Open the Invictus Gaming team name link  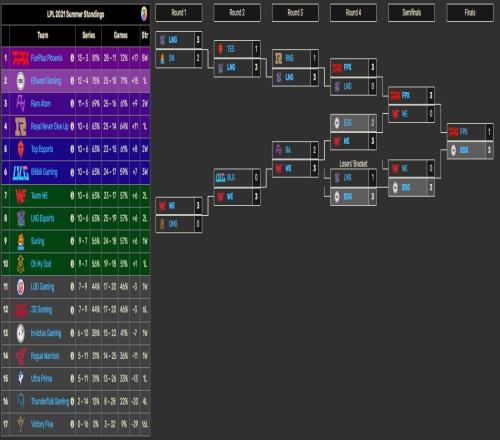click(x=46, y=333)
